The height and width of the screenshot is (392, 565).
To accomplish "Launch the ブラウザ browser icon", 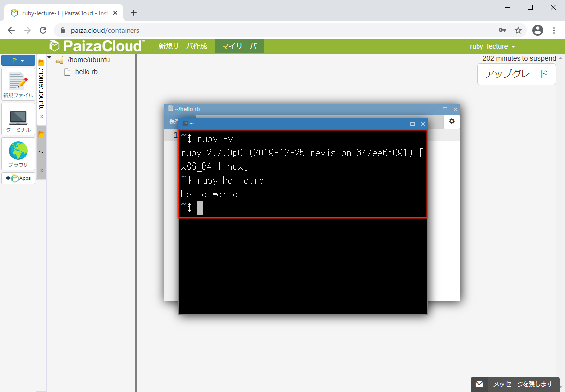I will tap(18, 155).
